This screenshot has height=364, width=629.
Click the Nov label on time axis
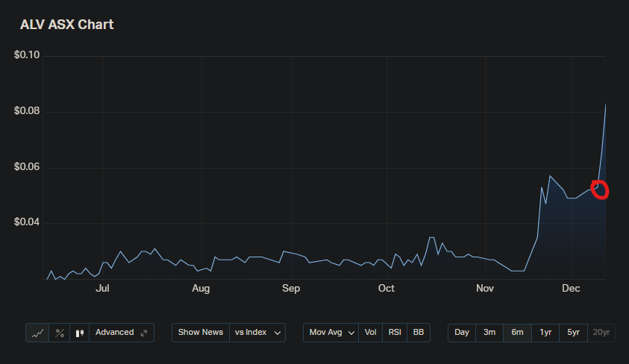pyautogui.click(x=485, y=288)
